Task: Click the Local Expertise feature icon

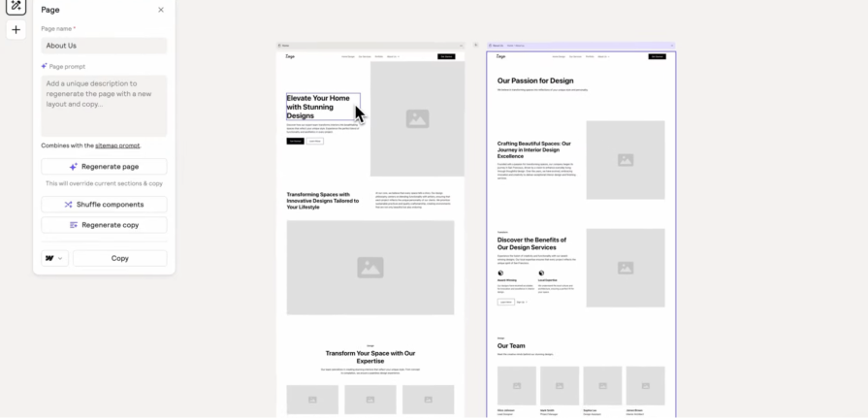Action: (541, 273)
